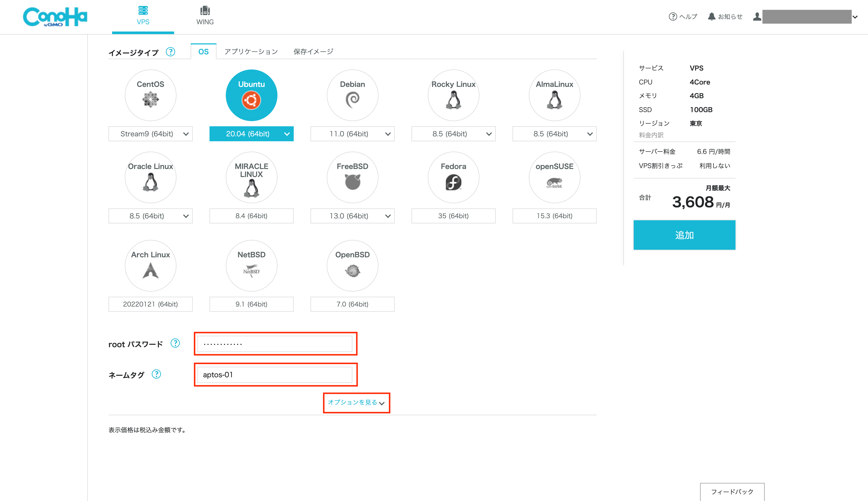The width and height of the screenshot is (868, 501).
Task: Select the Oracle Linux image
Action: coord(150,178)
